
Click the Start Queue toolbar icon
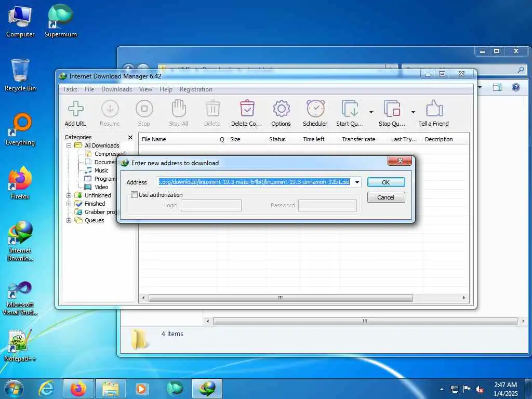click(x=350, y=109)
